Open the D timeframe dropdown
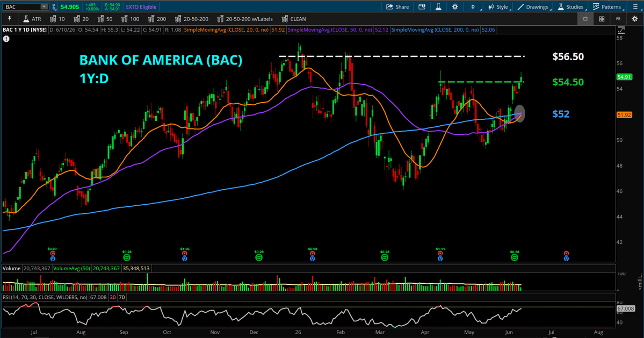 (473, 7)
